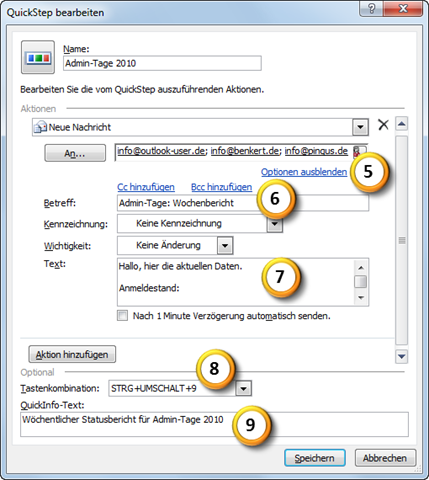The width and height of the screenshot is (429, 480).
Task: Click the Text box scroll-down arrow
Action: [x=361, y=298]
